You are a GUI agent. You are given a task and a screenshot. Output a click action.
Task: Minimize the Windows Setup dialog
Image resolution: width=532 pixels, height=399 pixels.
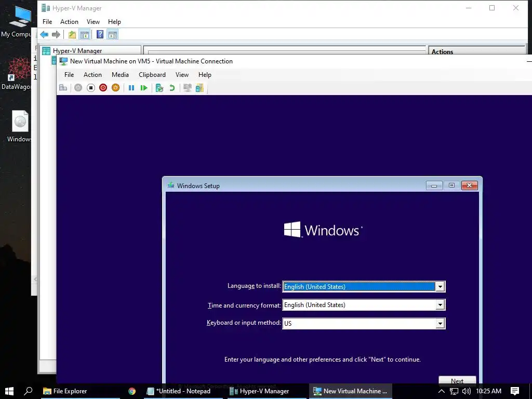tap(434, 185)
